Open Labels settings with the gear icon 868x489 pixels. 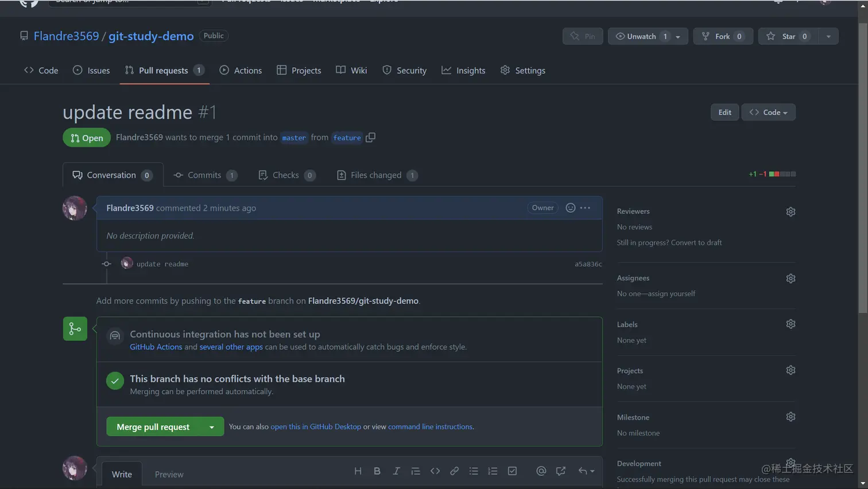coord(790,324)
